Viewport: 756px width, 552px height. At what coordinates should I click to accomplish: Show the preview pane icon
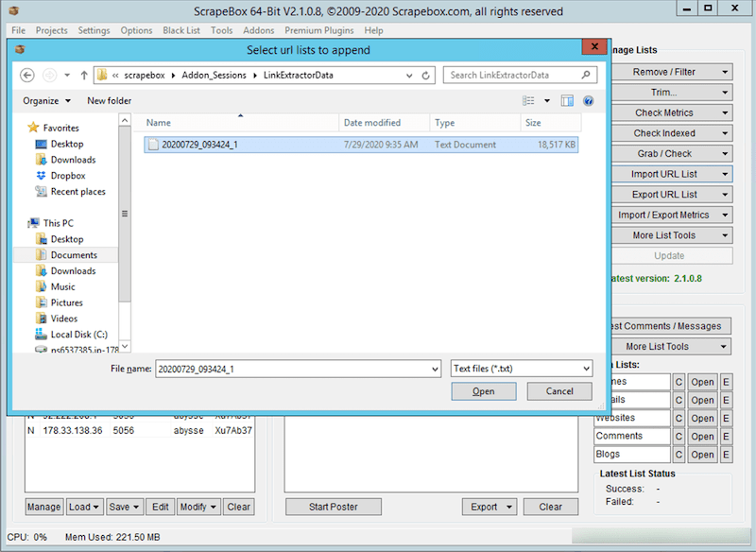click(x=567, y=101)
